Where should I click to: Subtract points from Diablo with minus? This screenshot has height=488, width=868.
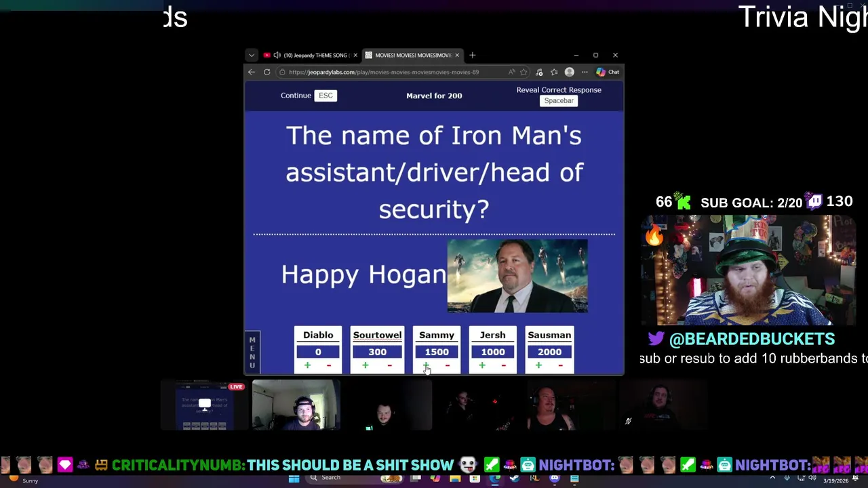click(329, 365)
